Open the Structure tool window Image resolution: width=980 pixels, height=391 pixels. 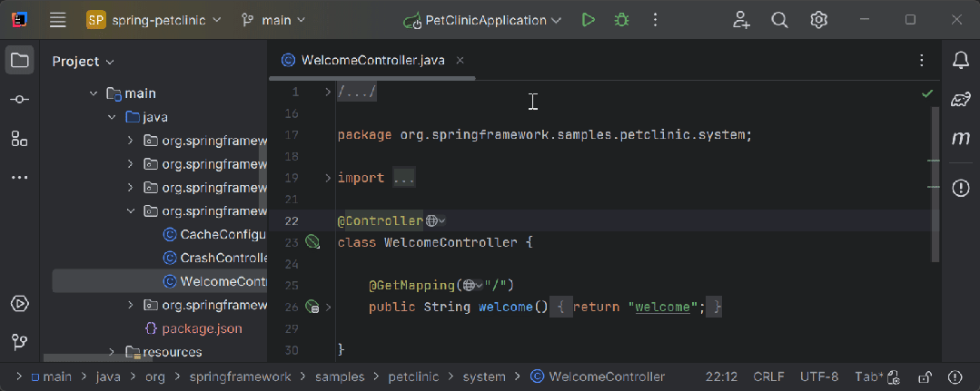pos(20,138)
